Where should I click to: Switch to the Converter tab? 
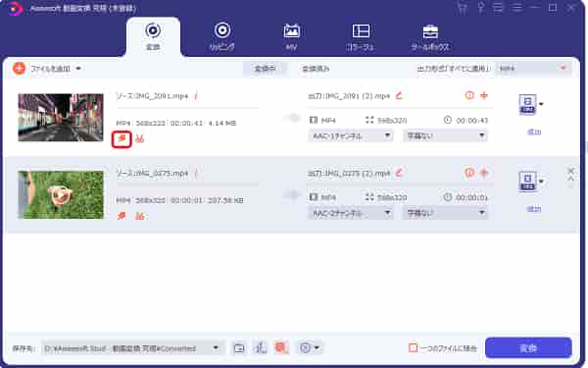pyautogui.click(x=153, y=36)
